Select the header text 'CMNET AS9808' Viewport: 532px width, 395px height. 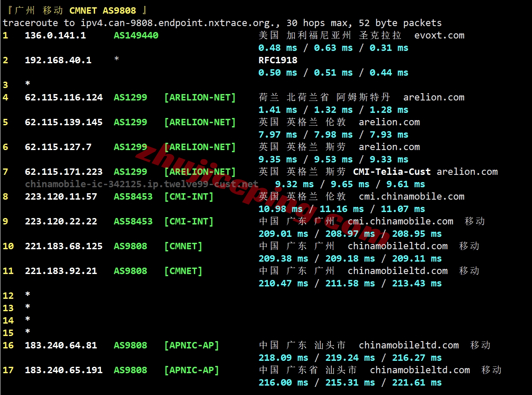coord(103,11)
